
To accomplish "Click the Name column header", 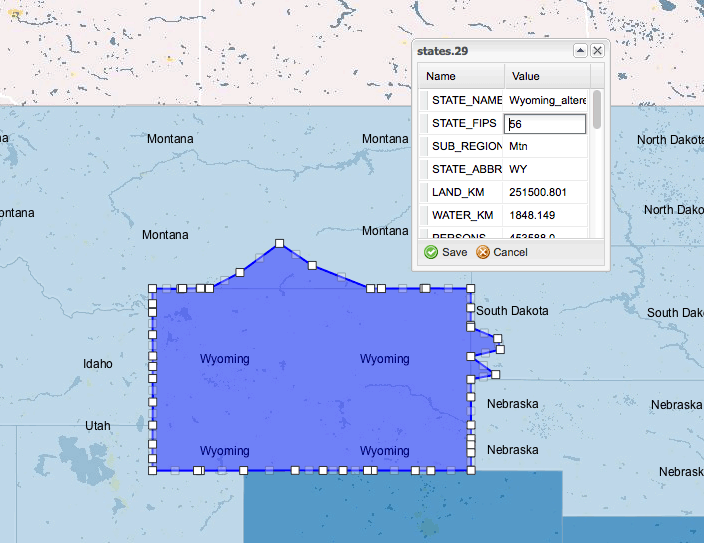I will point(461,76).
